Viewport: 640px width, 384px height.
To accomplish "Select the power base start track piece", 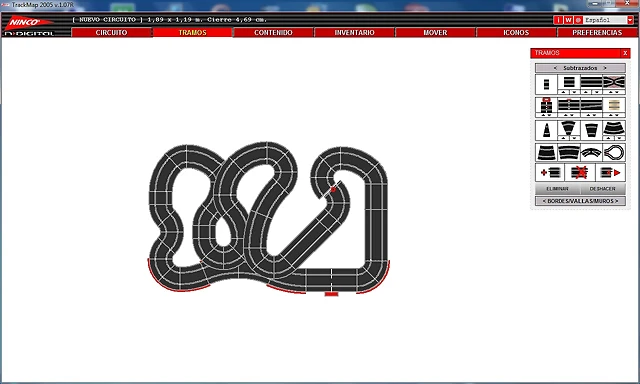I will pyautogui.click(x=546, y=106).
